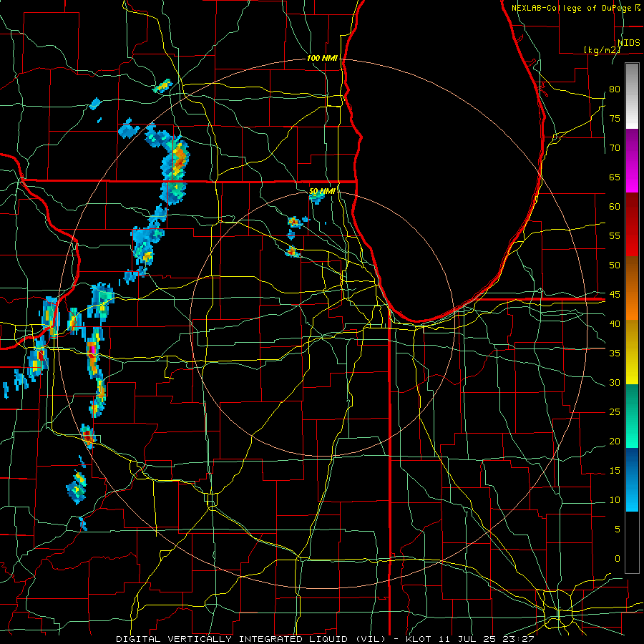Pick the magenta-purple segment of the VIL legend
The height and width of the screenshot is (644, 644).
[632, 160]
